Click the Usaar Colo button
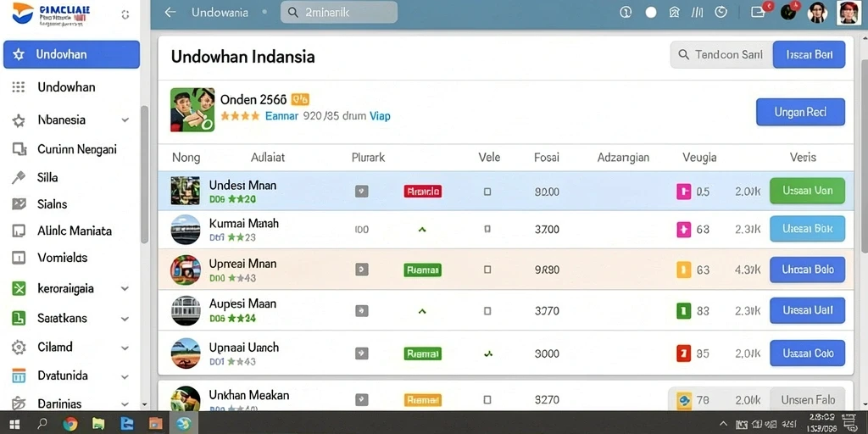The width and height of the screenshot is (868, 434). (807, 353)
